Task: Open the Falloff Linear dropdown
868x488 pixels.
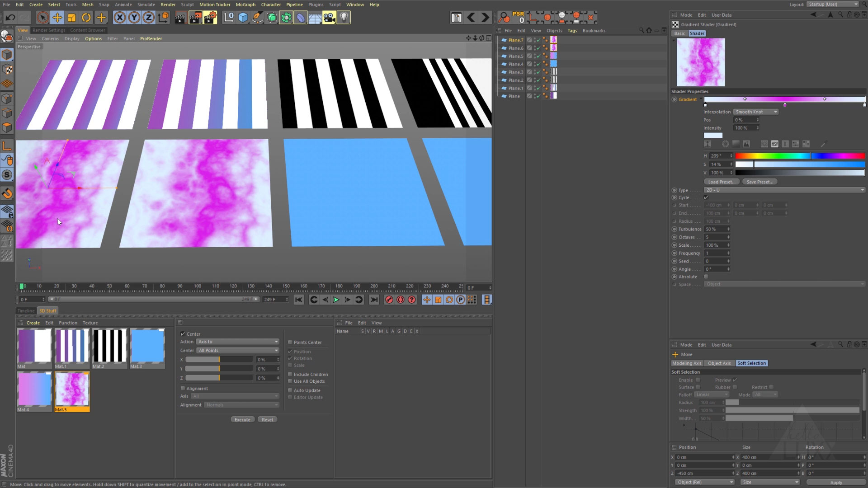Action: click(x=712, y=394)
